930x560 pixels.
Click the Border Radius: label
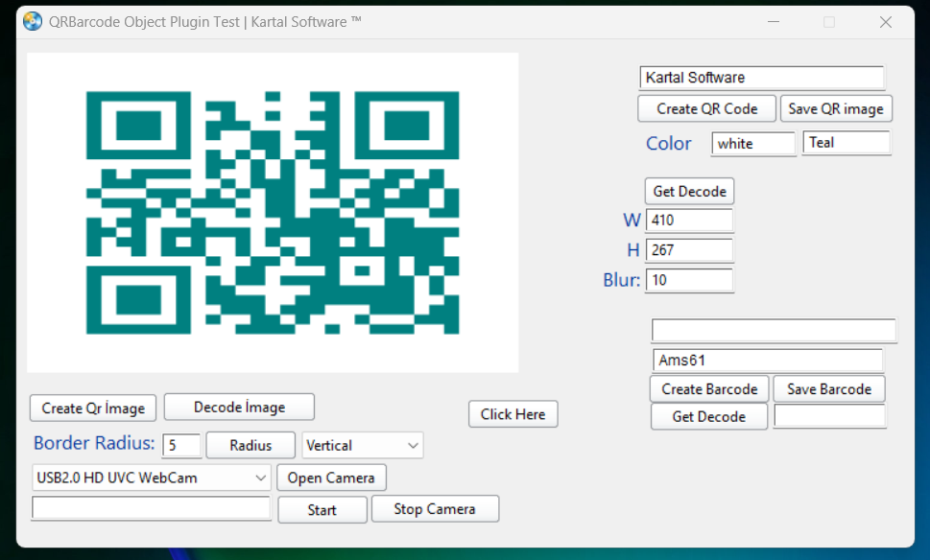(94, 443)
